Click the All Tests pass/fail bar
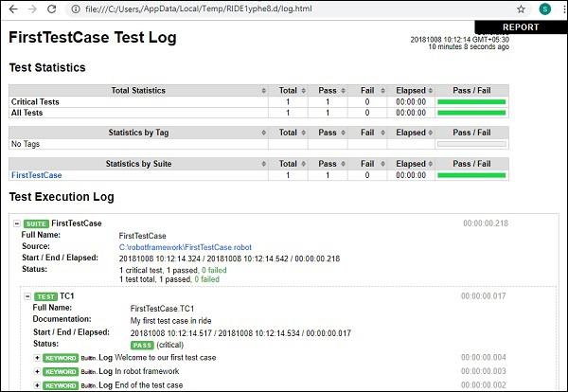The width and height of the screenshot is (568, 392). click(471, 113)
